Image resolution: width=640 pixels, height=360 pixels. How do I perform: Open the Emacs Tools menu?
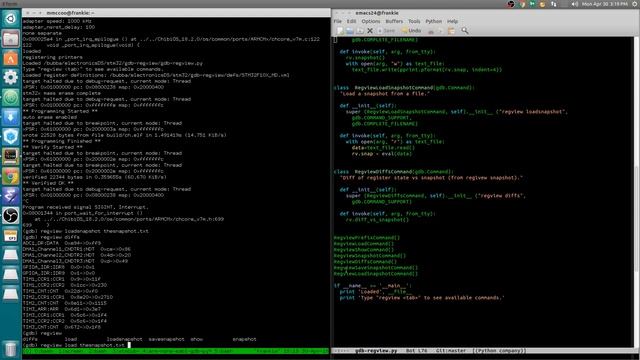tap(414, 21)
